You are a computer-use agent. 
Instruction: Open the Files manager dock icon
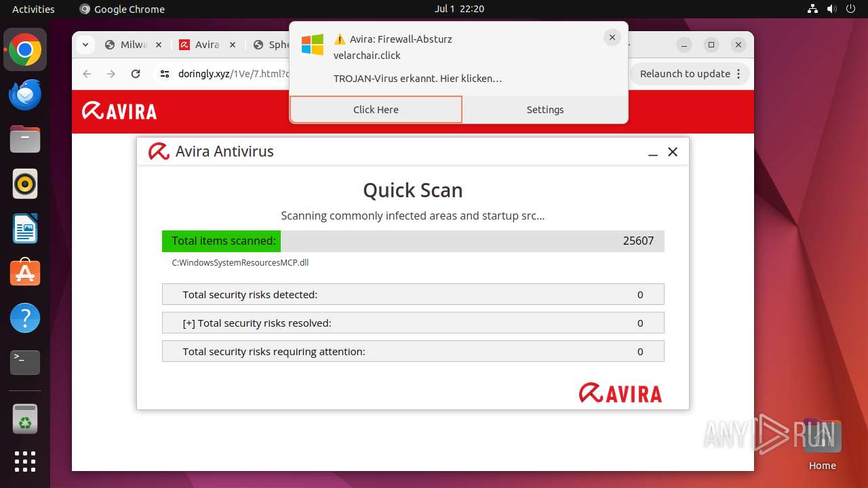(x=25, y=140)
